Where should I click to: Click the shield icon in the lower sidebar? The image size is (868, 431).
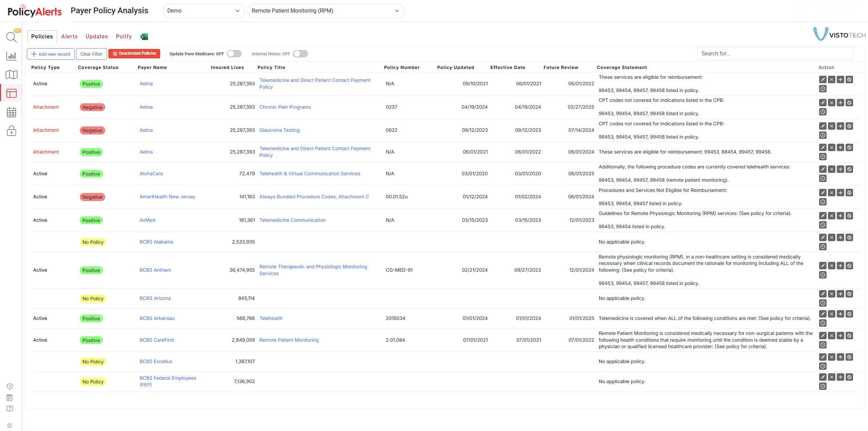10,386
